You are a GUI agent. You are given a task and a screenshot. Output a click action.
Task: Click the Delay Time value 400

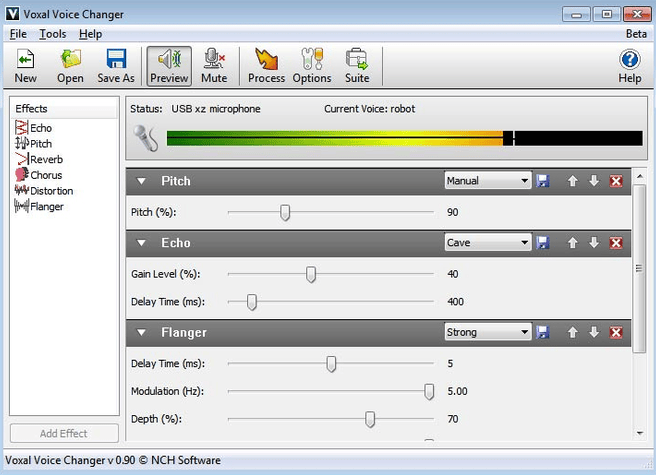pos(455,302)
